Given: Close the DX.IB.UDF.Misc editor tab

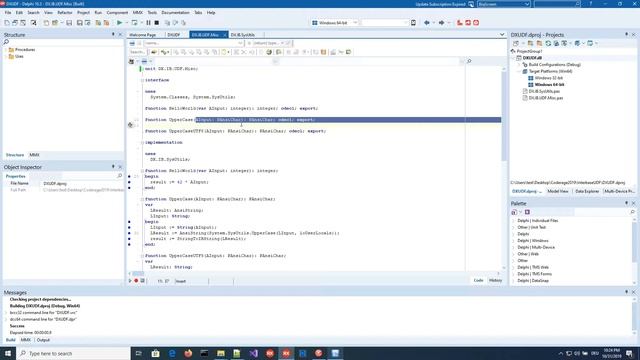Looking at the screenshot, I should (x=225, y=35).
